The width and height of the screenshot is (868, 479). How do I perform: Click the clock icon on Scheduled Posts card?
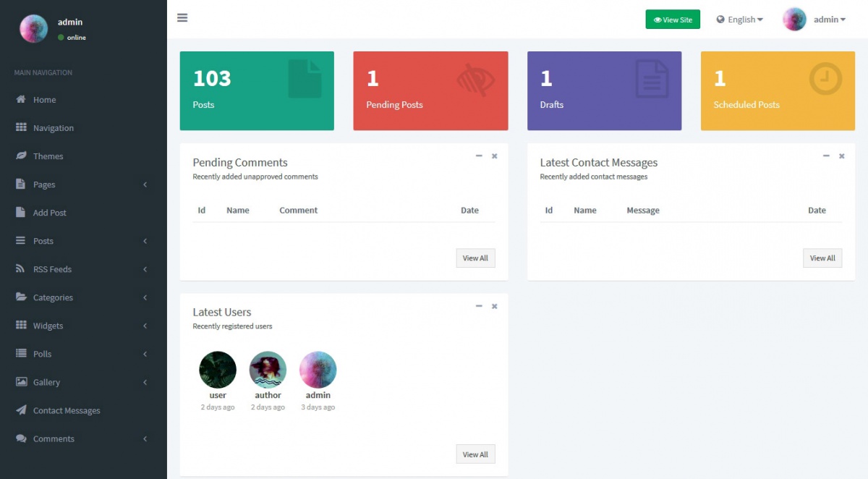pyautogui.click(x=825, y=79)
